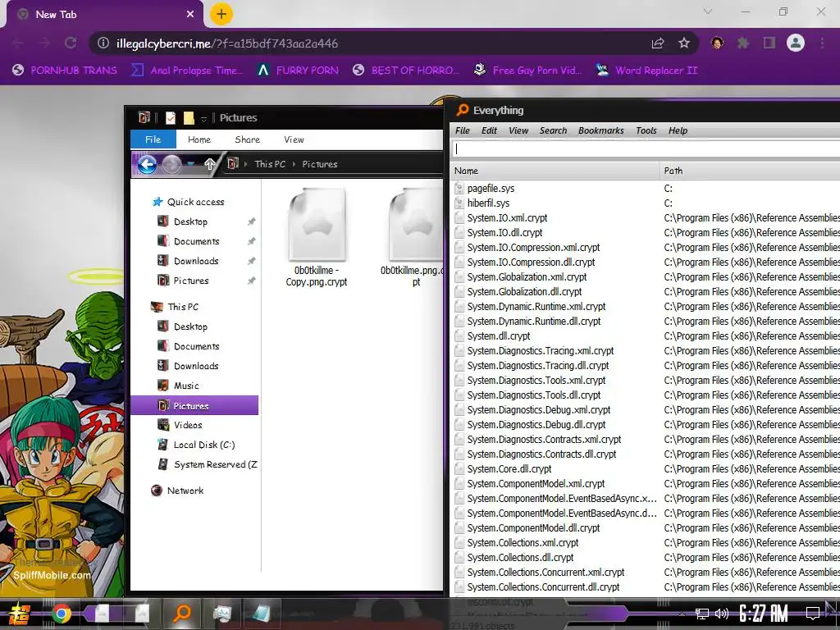
Task: Open the Edit menu in Everything
Action: (489, 130)
